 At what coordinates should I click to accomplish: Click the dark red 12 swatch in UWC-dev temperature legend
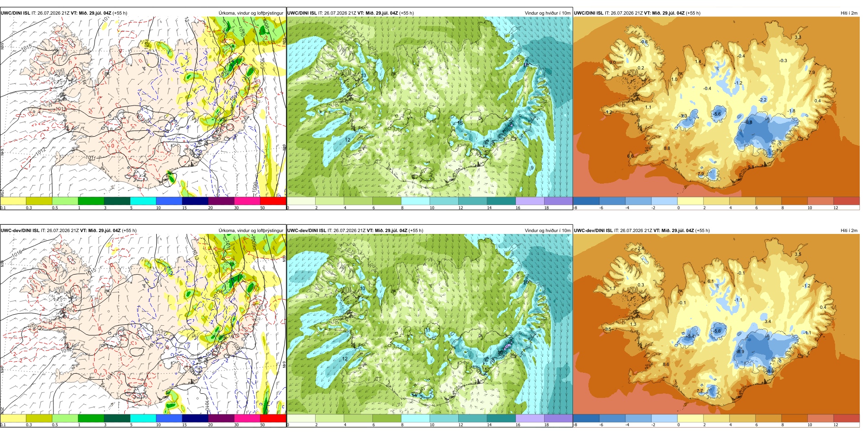(847, 418)
